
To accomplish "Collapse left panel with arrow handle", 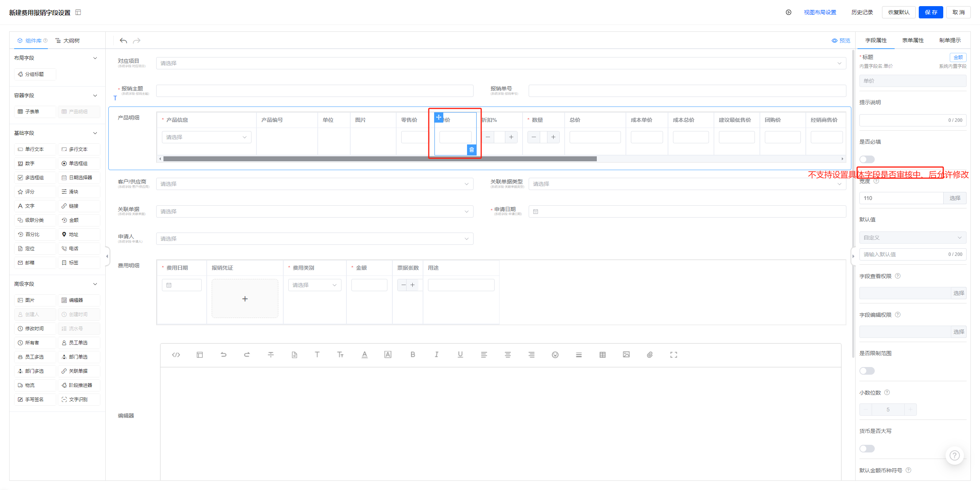I will click(x=107, y=256).
